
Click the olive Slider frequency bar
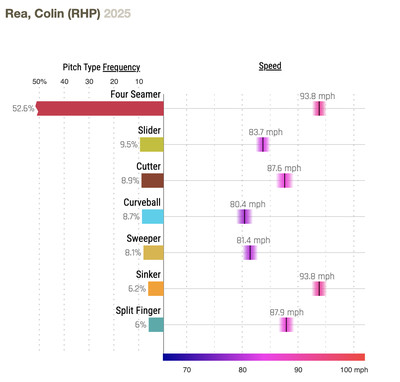coord(152,145)
